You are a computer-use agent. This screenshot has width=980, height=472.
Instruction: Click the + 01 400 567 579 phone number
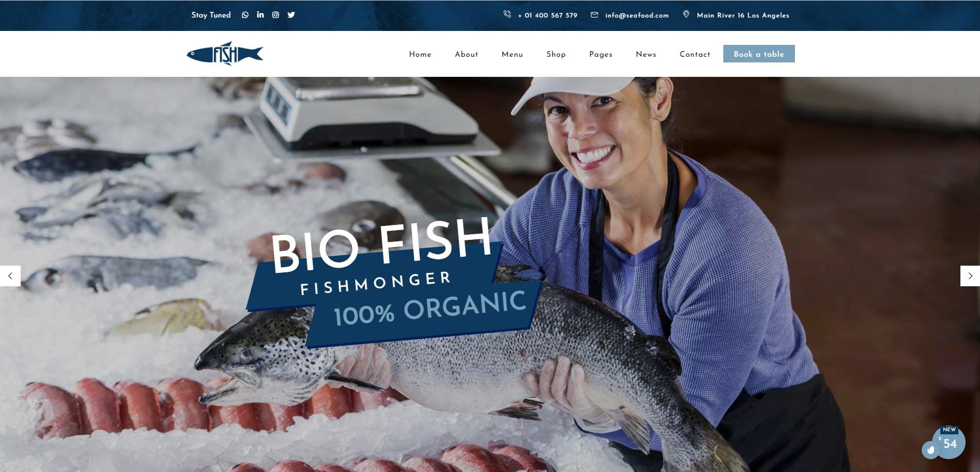[x=547, y=15]
